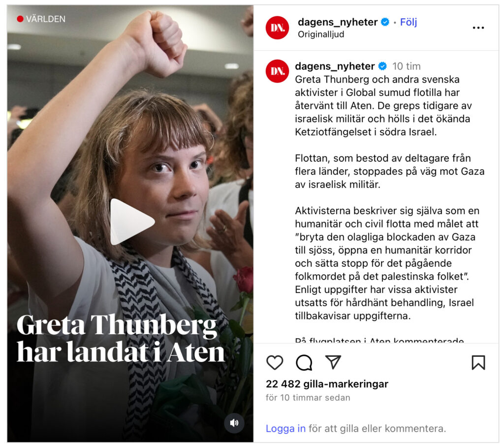The height and width of the screenshot is (444, 504).
Task: Like the post with the heart icon
Action: point(275,363)
